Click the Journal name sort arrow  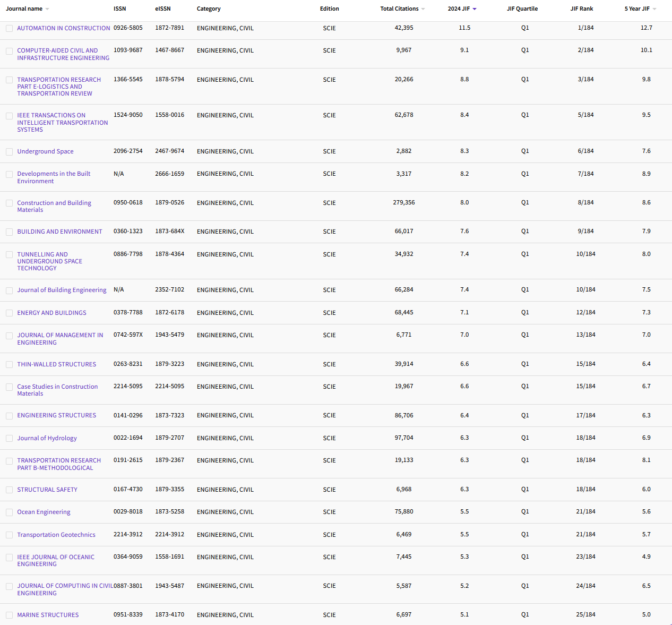pos(47,9)
